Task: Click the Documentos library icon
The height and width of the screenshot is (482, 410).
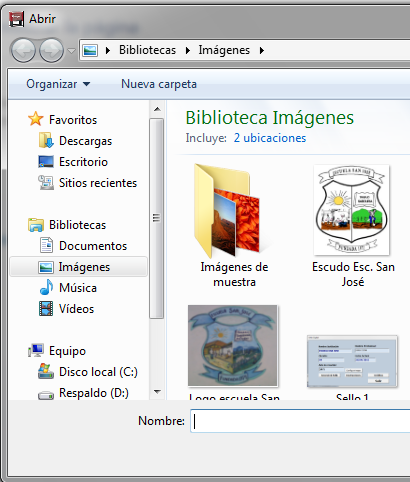Action: pyautogui.click(x=46, y=245)
